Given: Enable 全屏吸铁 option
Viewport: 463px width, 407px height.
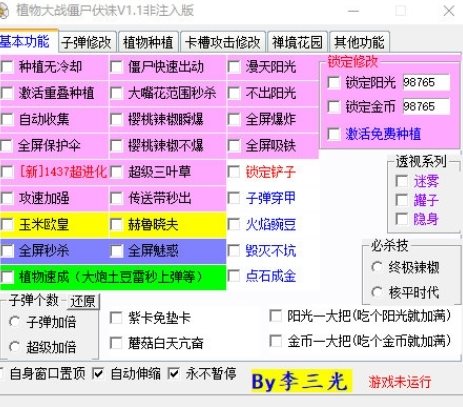Looking at the screenshot, I should 234,146.
